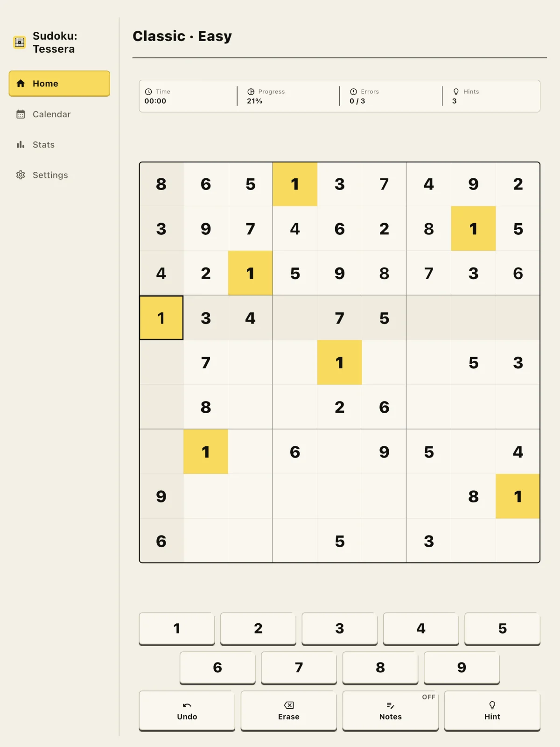Screen dimensions: 560x747
Task: Click number pad button 2
Action: point(258,628)
